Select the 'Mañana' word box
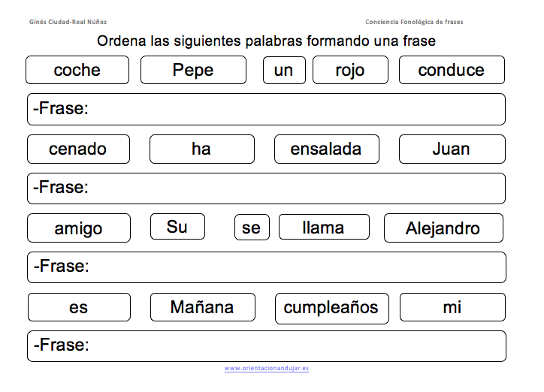Image resolution: width=544 pixels, height=392 pixels. [203, 307]
